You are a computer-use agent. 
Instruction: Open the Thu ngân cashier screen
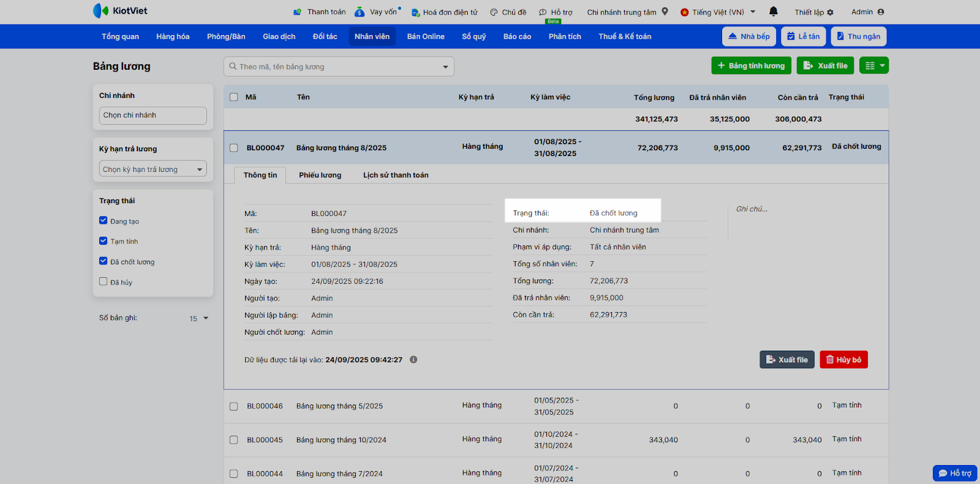click(x=858, y=37)
